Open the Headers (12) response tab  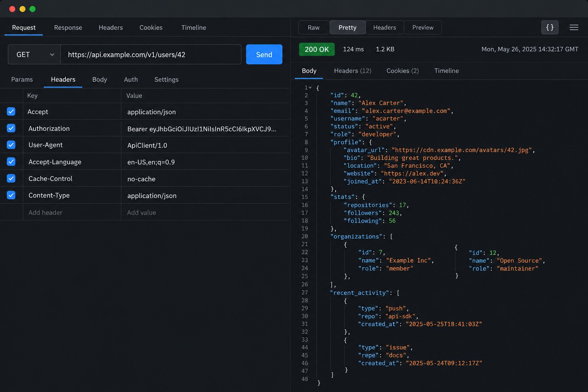[x=353, y=71]
